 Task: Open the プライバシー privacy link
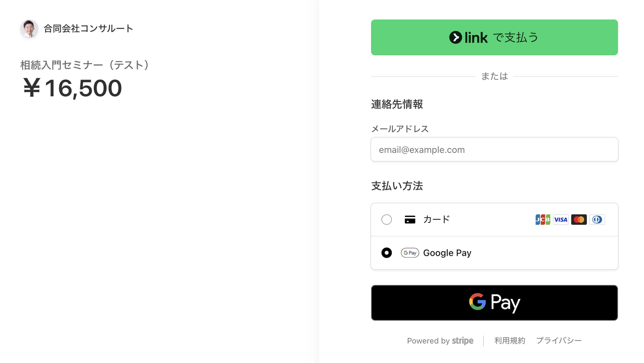coord(559,341)
